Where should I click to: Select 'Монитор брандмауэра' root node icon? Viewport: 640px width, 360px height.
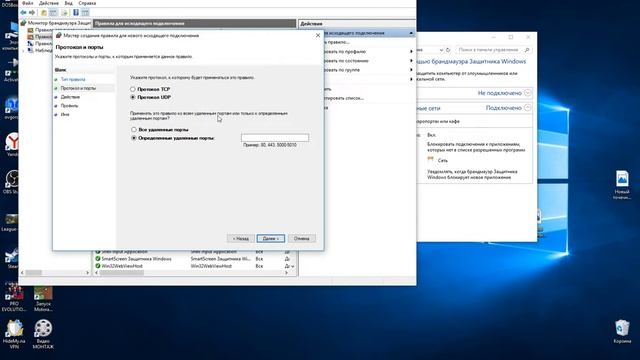click(x=24, y=23)
